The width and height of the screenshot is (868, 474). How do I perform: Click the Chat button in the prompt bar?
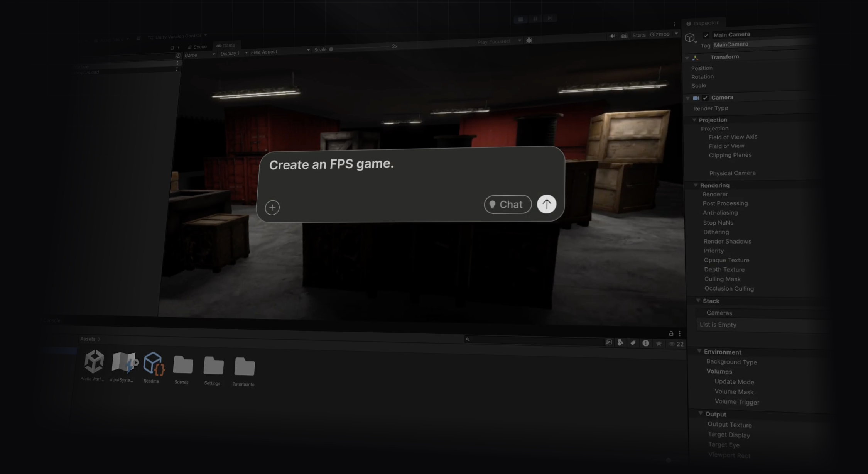pyautogui.click(x=507, y=205)
